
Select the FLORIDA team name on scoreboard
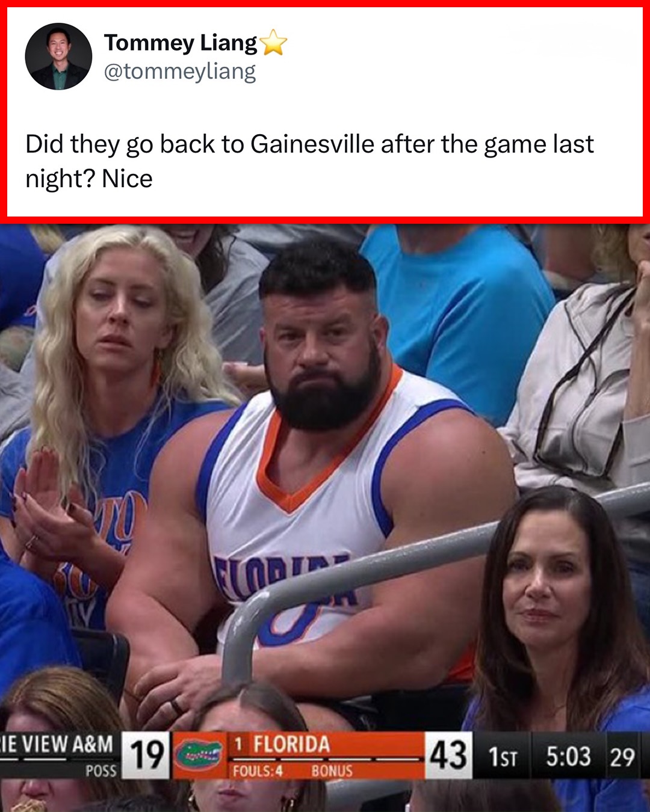[291, 744]
